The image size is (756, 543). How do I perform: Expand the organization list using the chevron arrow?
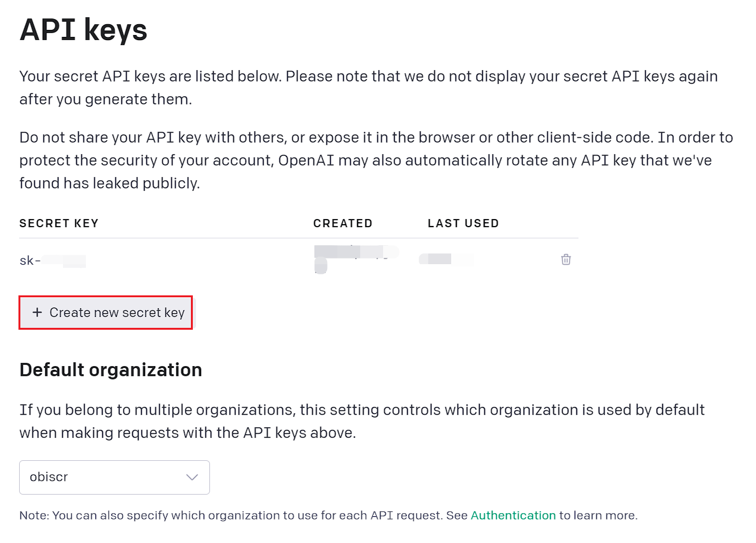[x=192, y=477]
